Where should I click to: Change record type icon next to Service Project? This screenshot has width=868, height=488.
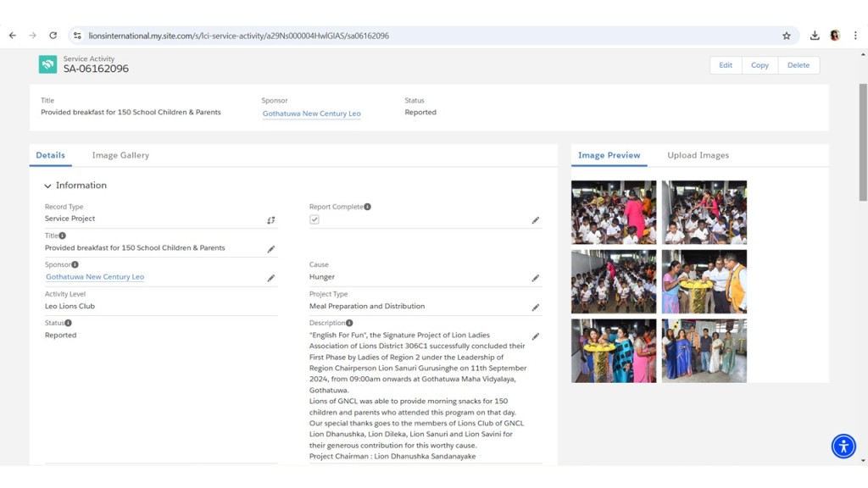(x=270, y=220)
